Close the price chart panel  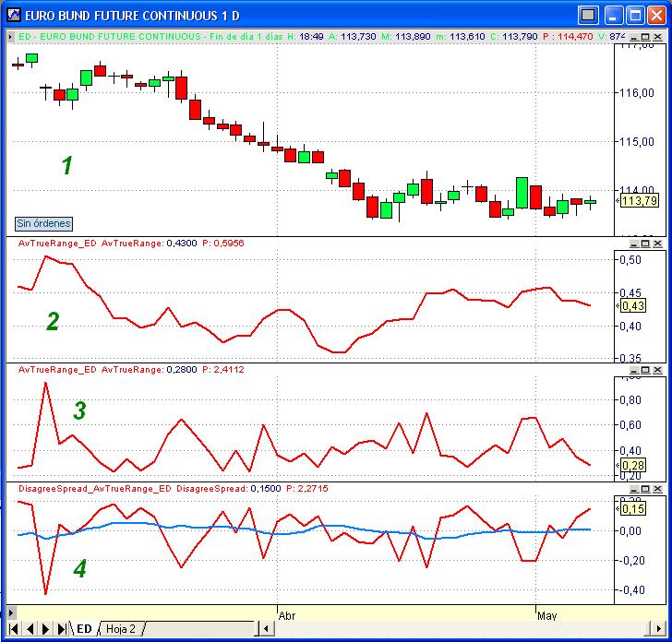pyautogui.click(x=657, y=37)
